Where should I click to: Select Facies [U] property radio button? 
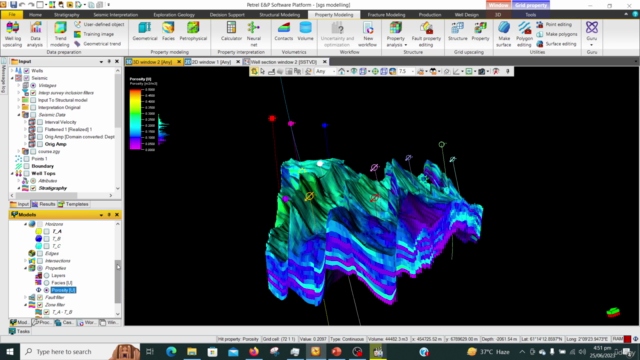tap(47, 283)
